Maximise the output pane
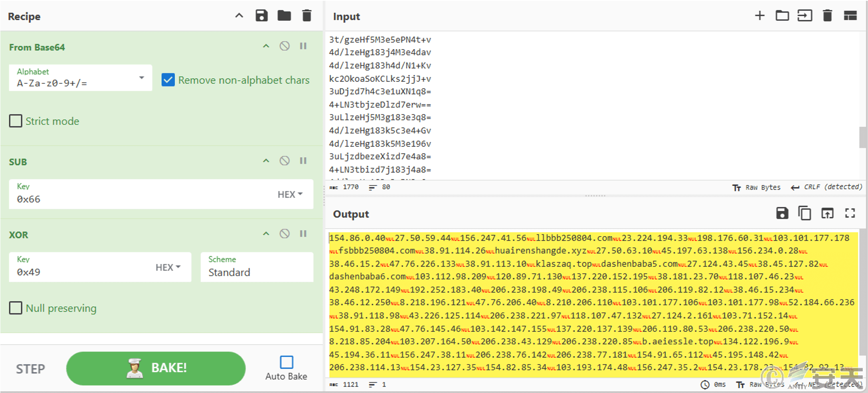The height and width of the screenshot is (393, 868). click(850, 213)
